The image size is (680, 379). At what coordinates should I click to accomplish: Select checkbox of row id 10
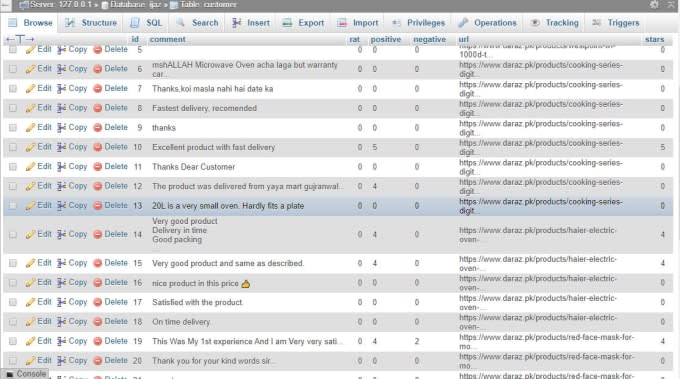[x=13, y=147]
